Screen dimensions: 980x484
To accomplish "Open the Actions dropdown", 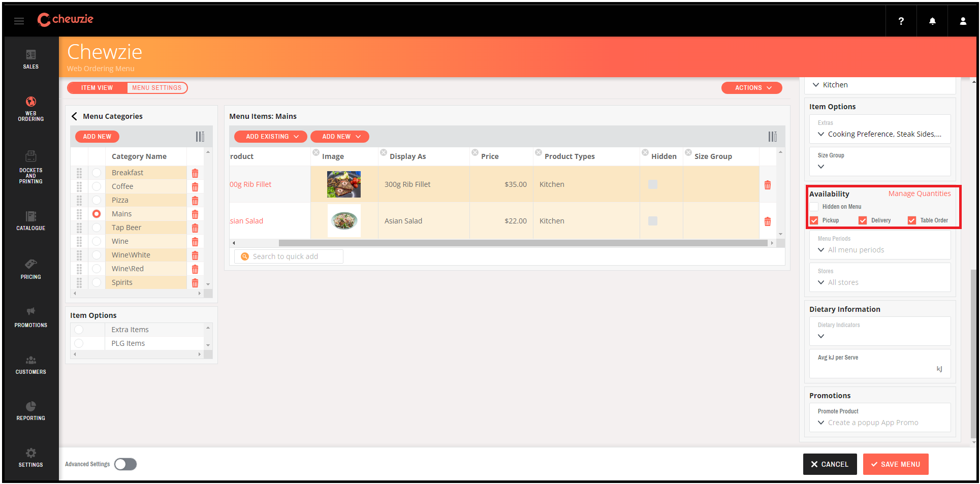I will [x=752, y=88].
